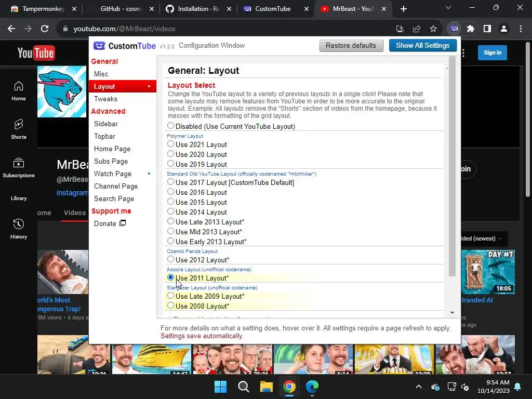Image resolution: width=532 pixels, height=399 pixels.
Task: Click the settings panel scroll down arrow
Action: 453,312
